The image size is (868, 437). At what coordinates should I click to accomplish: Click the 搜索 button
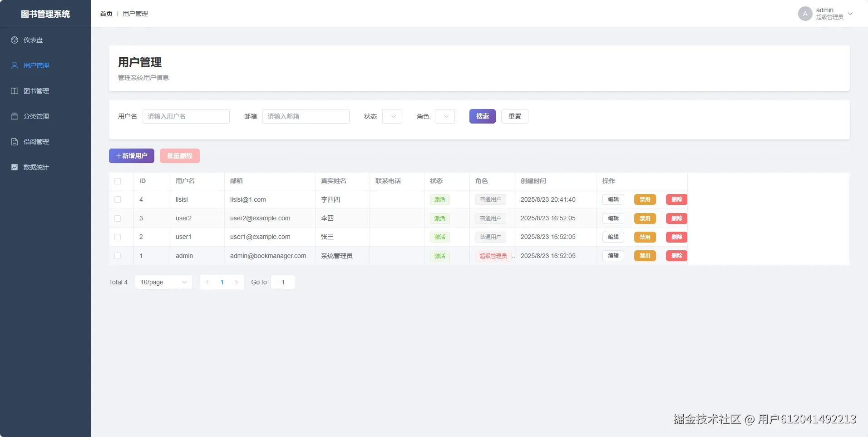[483, 116]
